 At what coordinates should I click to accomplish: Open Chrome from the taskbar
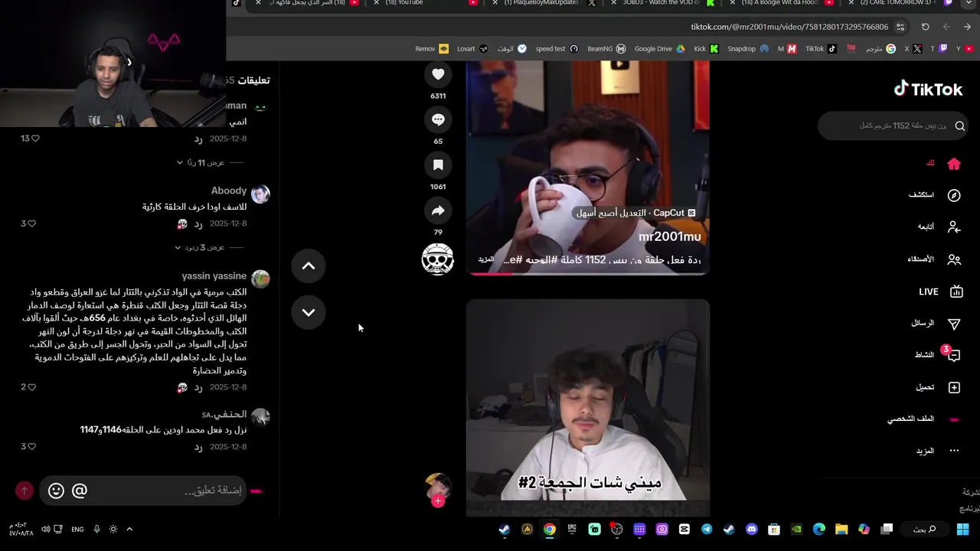tap(550, 530)
